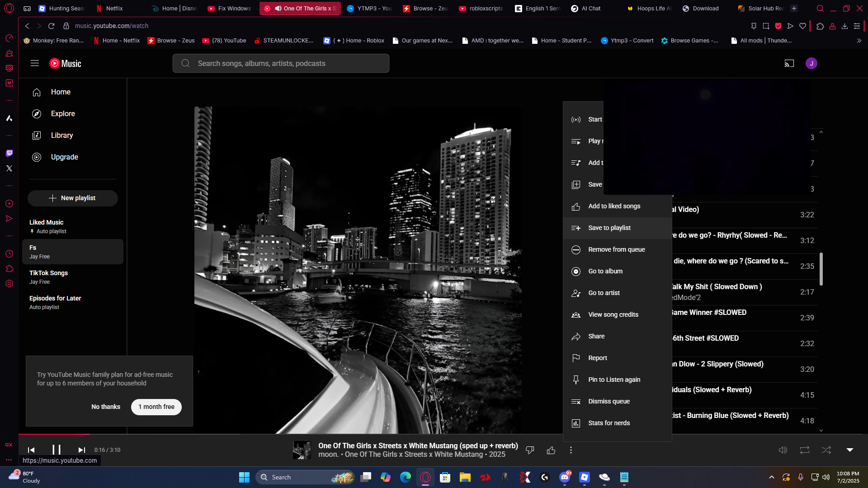Open the Twitch sidebar icon
The height and width of the screenshot is (488, 868).
pyautogui.click(x=9, y=154)
